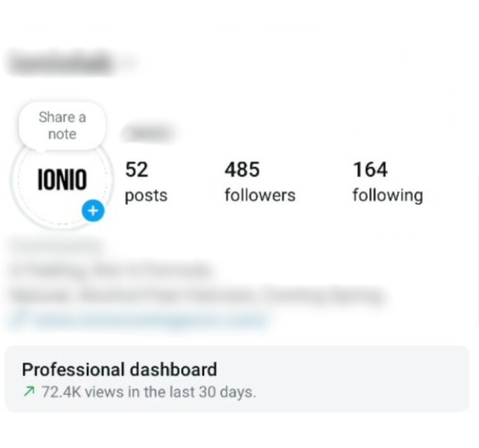Click the blurred first line of bio

[111, 270]
